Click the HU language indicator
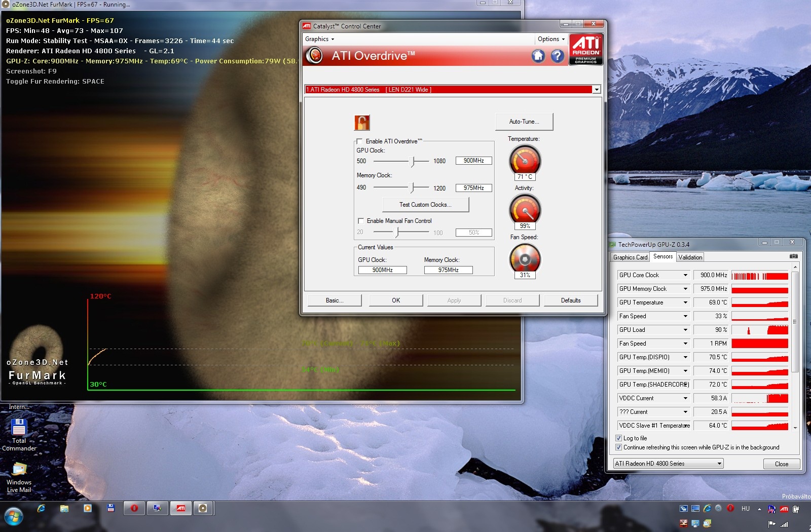811x532 pixels. [x=746, y=509]
